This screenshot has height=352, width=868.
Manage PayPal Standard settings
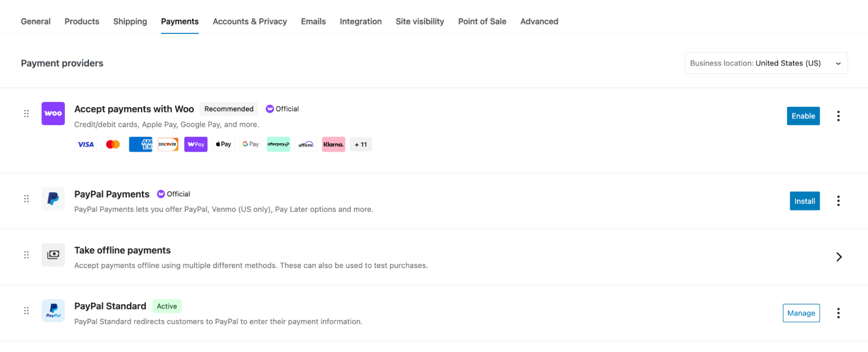pyautogui.click(x=801, y=313)
